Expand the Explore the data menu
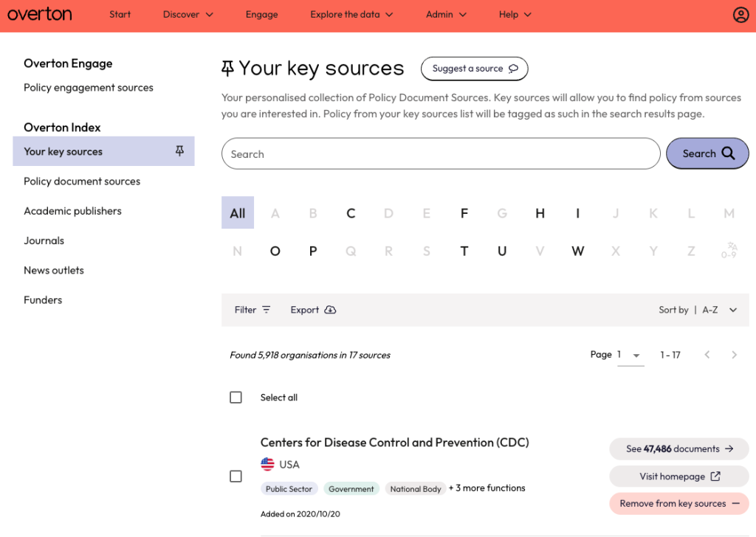This screenshot has width=756, height=537. click(x=351, y=15)
